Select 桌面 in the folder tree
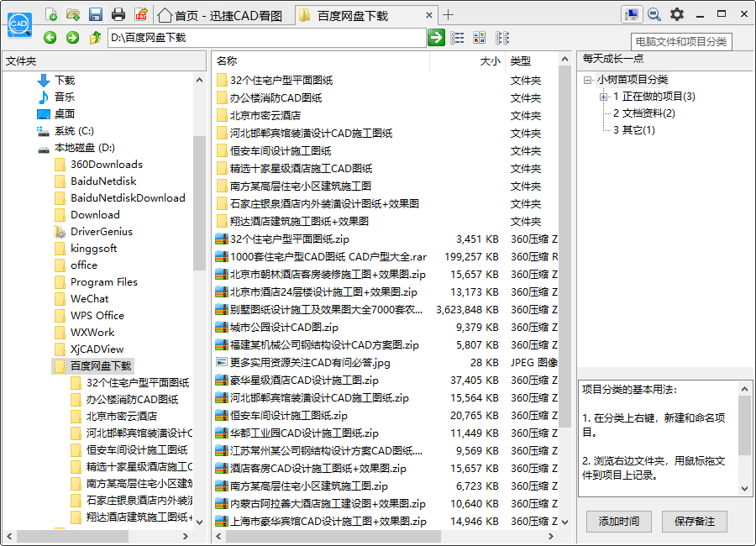 point(65,114)
